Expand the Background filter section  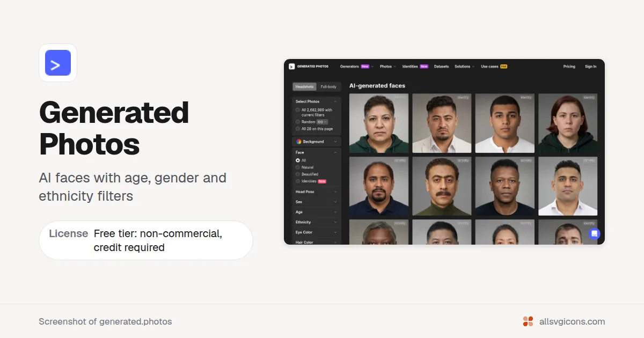pos(317,142)
